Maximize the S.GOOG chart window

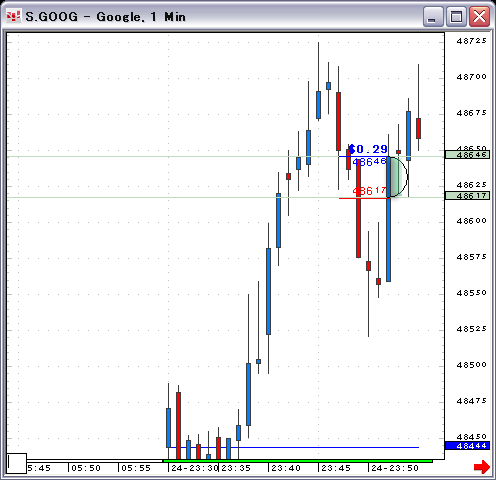pos(456,16)
